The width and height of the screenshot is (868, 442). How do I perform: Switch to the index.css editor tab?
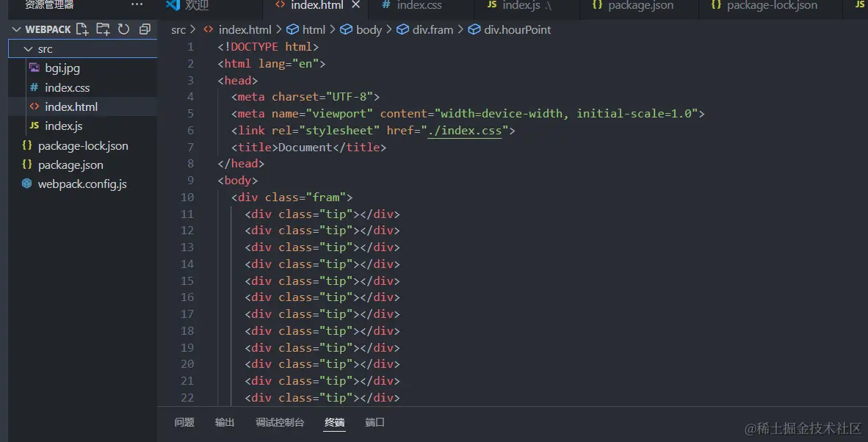tap(422, 6)
